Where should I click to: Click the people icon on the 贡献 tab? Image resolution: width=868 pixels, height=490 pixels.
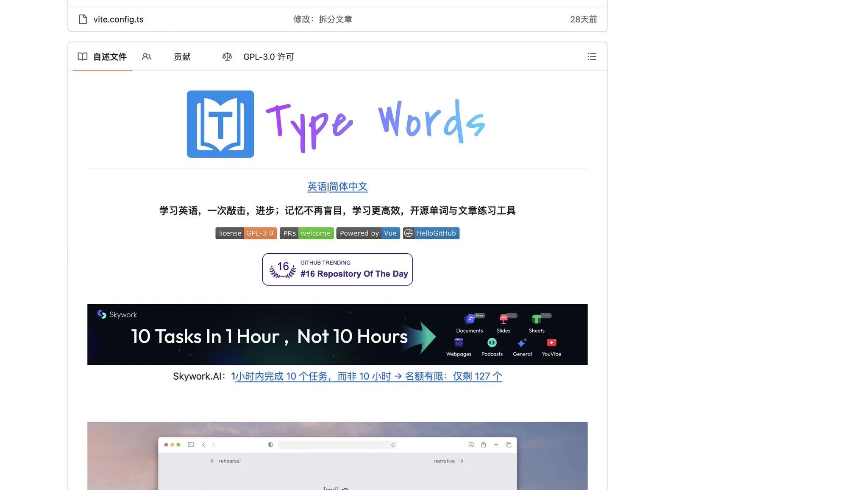click(147, 56)
